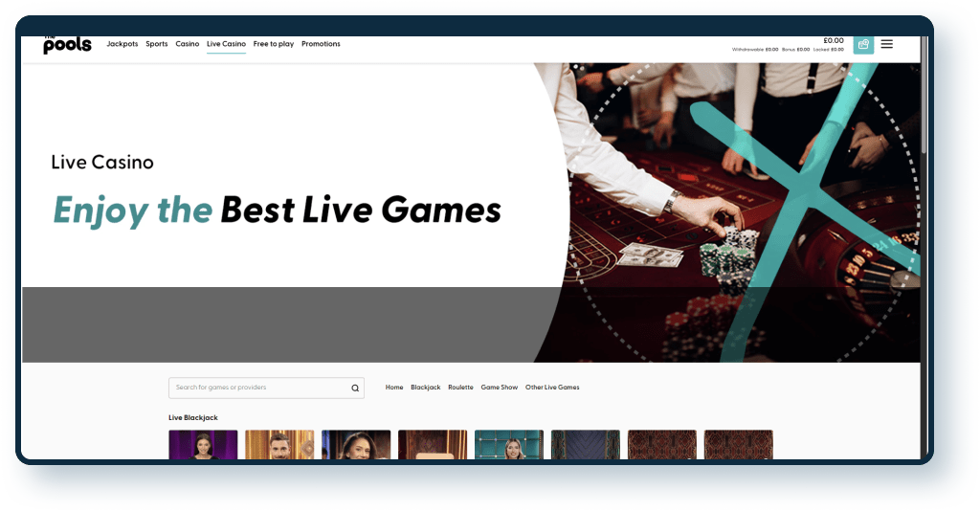Open teal-background blackjack thumbnail with blonde dealer
The image size is (980, 511).
point(509,445)
